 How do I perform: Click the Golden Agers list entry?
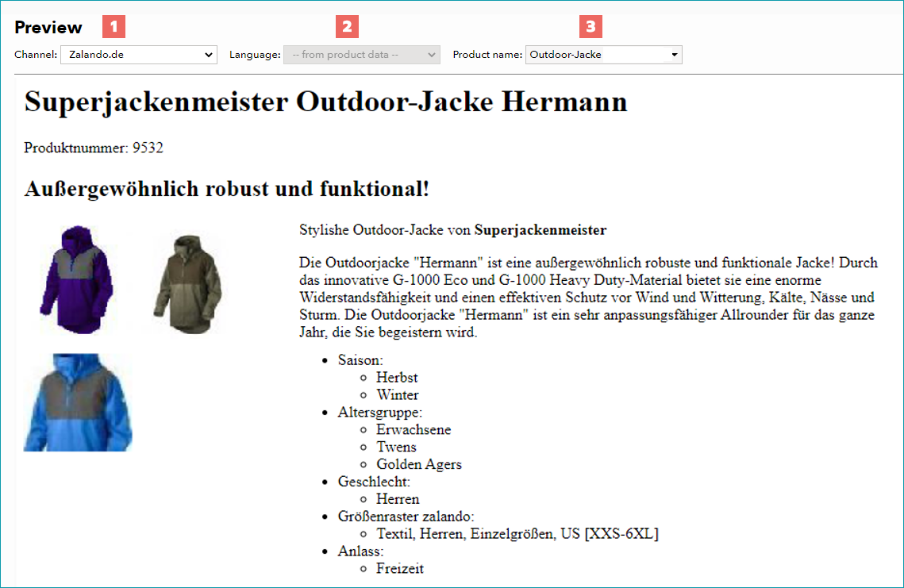click(x=419, y=465)
